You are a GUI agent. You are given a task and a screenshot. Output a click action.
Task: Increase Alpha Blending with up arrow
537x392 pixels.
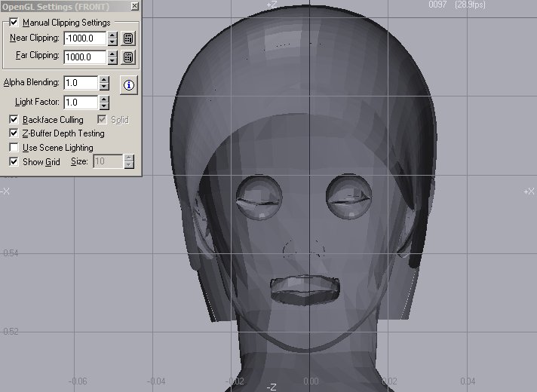(104, 79)
